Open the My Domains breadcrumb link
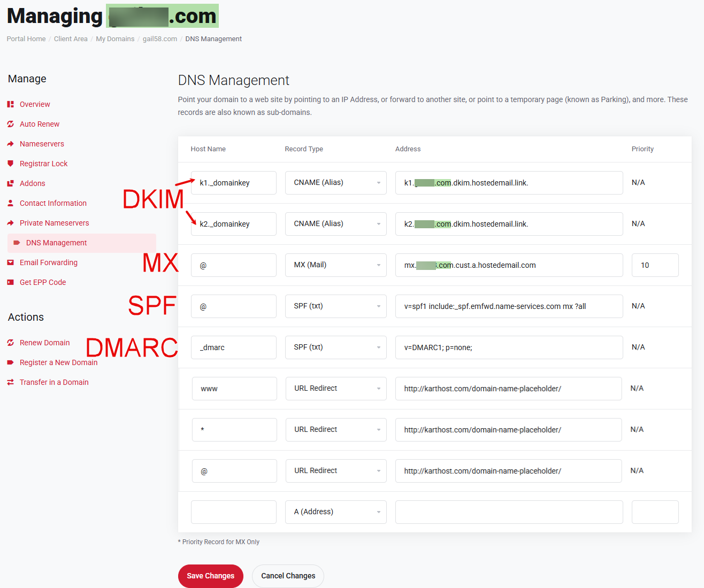The height and width of the screenshot is (588, 704). click(115, 38)
